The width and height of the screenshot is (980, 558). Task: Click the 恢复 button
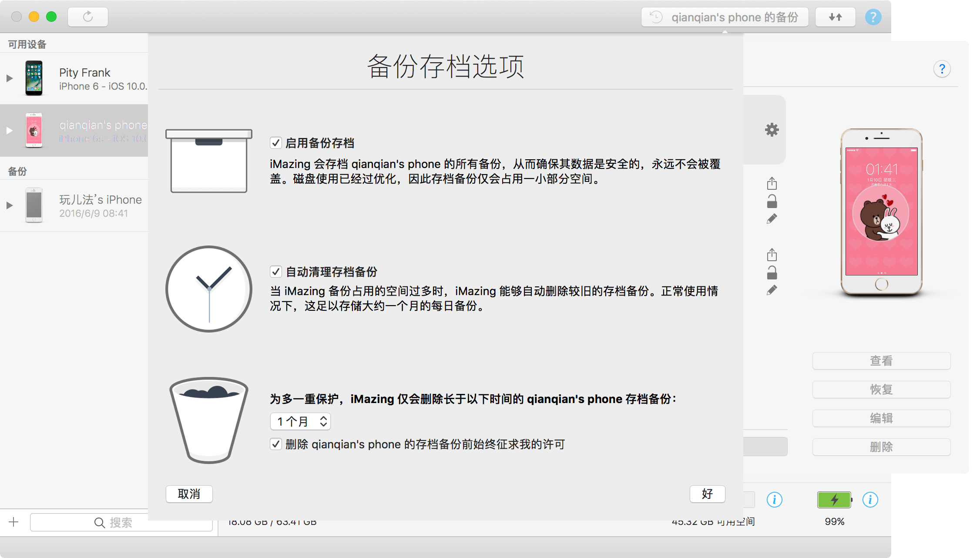pos(881,390)
